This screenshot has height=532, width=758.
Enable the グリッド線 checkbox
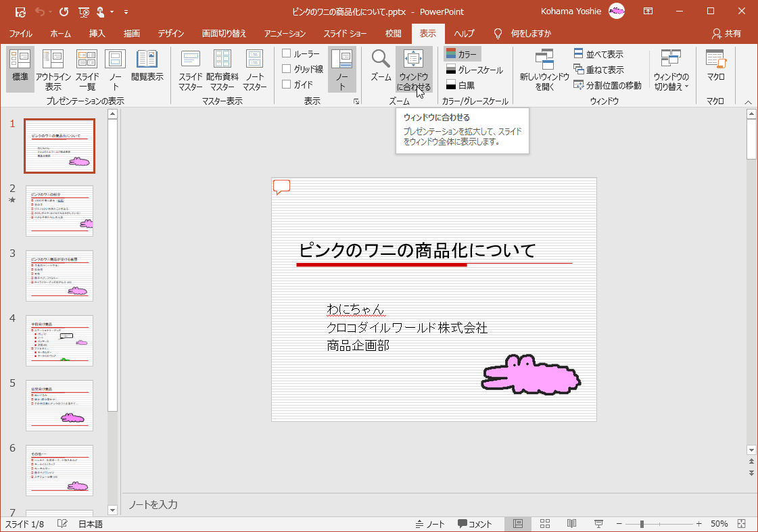coord(287,68)
